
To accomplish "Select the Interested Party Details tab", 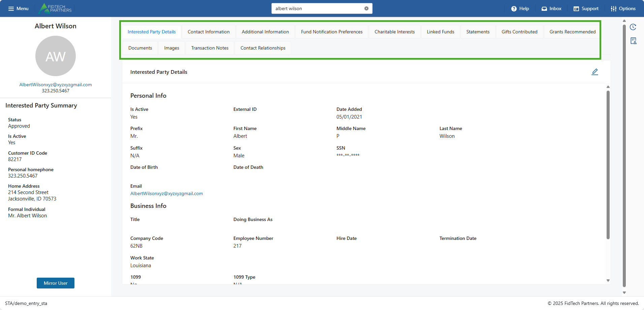I will coord(152,32).
